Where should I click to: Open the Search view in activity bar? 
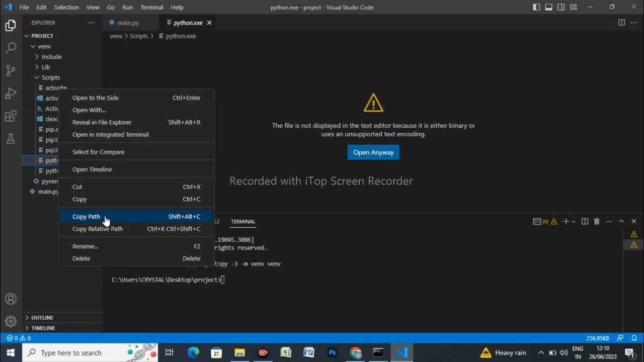pos(11,48)
